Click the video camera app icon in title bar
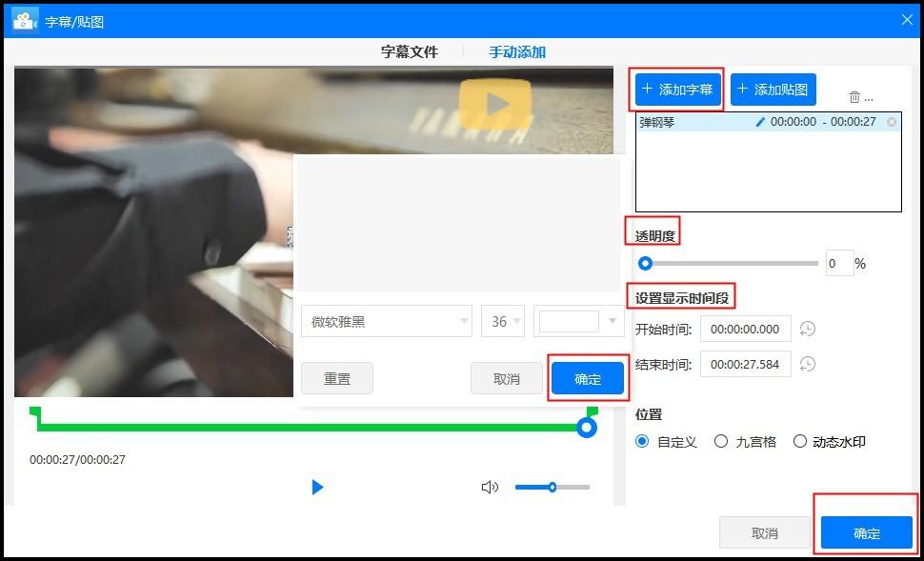Image resolution: width=924 pixels, height=561 pixels. 25,21
